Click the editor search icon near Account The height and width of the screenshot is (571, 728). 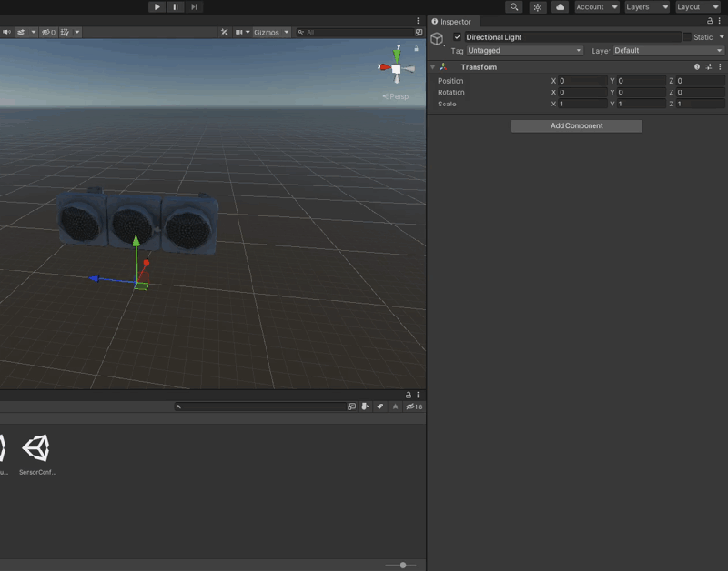coord(514,6)
